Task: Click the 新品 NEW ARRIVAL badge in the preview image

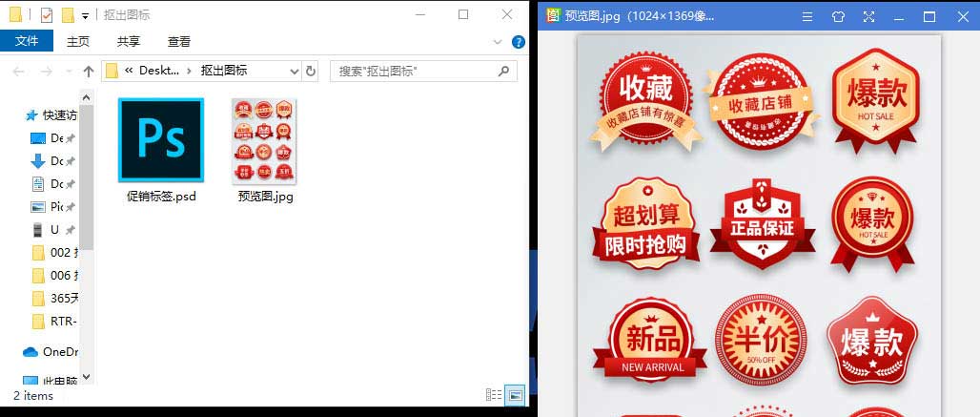Action: pyautogui.click(x=649, y=341)
